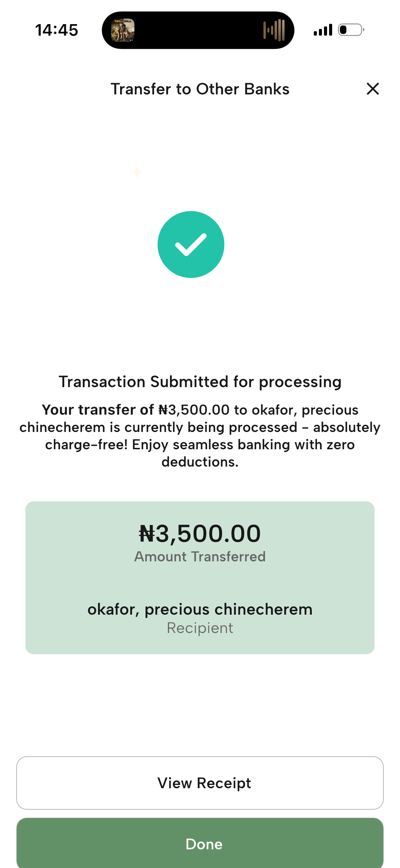
Task: Tap the Amount Transferred label
Action: click(x=200, y=557)
